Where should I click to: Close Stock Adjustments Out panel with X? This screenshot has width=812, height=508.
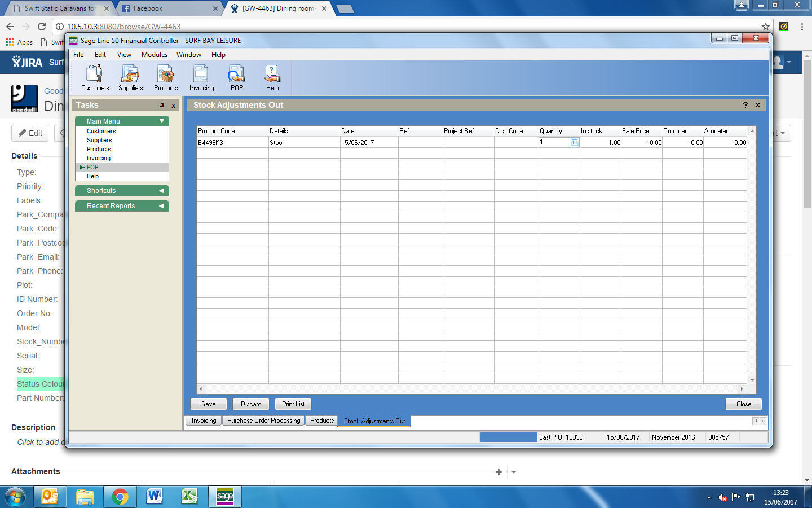[x=758, y=105]
